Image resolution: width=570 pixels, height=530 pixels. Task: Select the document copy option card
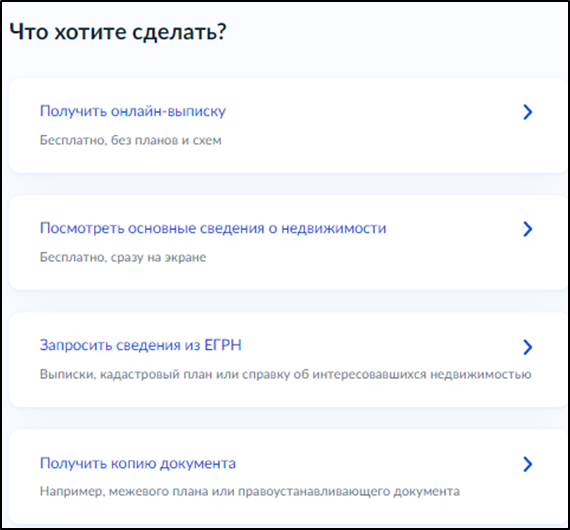(x=288, y=477)
